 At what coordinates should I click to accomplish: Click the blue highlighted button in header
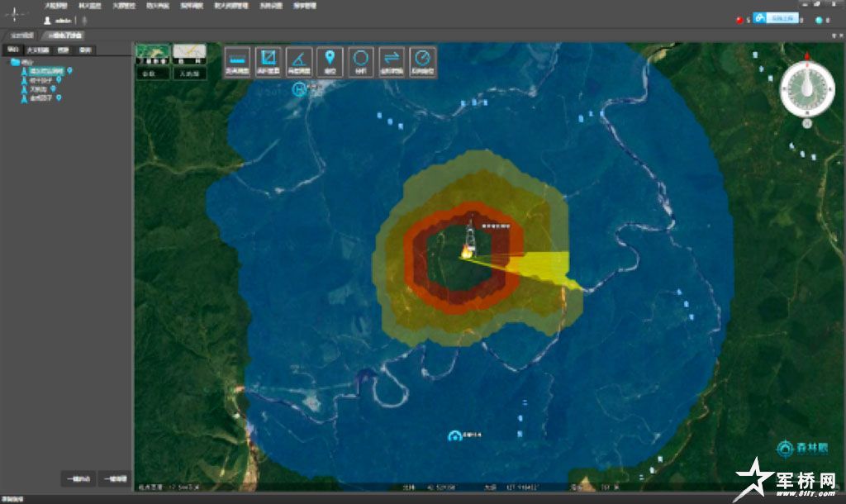pyautogui.click(x=780, y=18)
